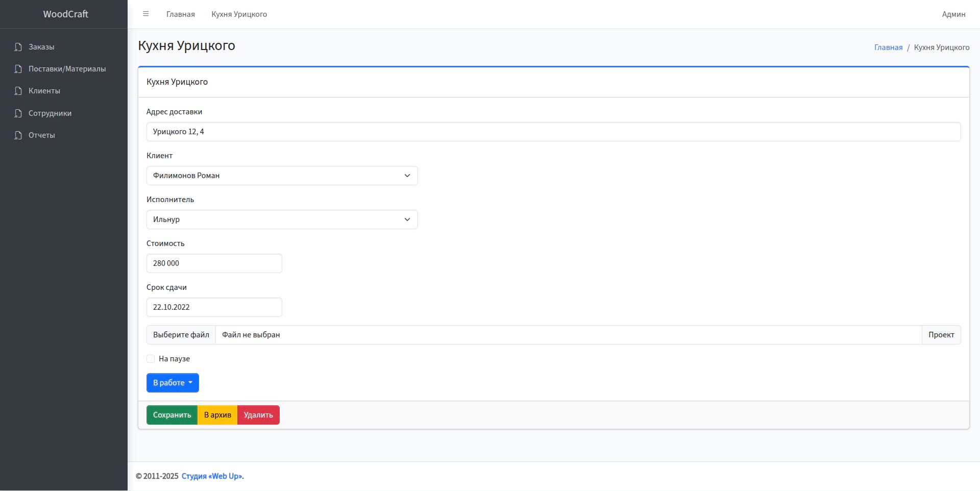Open the В работе status dropdown
Image resolution: width=980 pixels, height=491 pixels.
tap(173, 383)
